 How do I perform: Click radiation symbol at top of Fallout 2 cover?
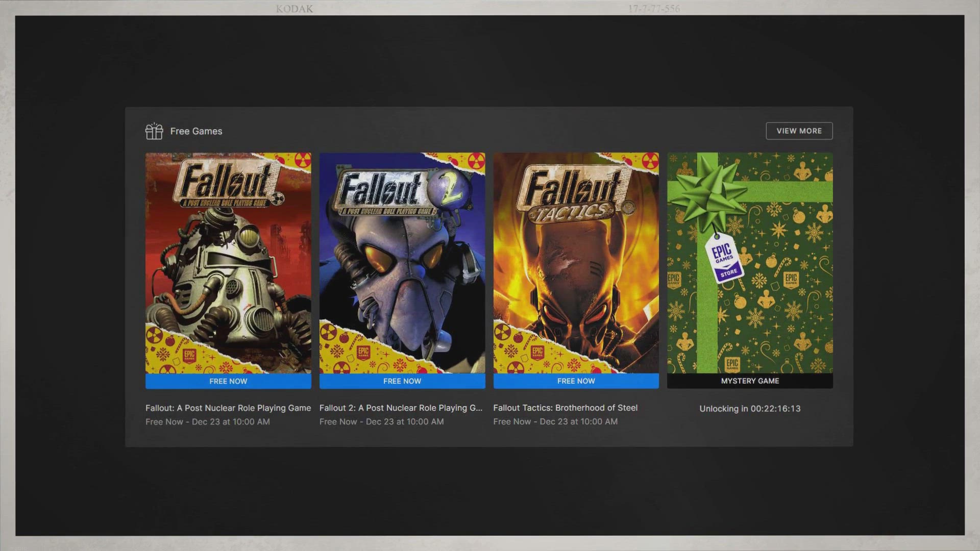(x=476, y=162)
